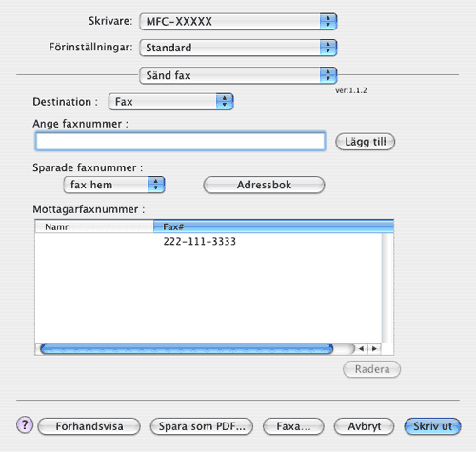The width and height of the screenshot is (476, 452).
Task: Sort by the Namn column header
Action: [x=94, y=226]
